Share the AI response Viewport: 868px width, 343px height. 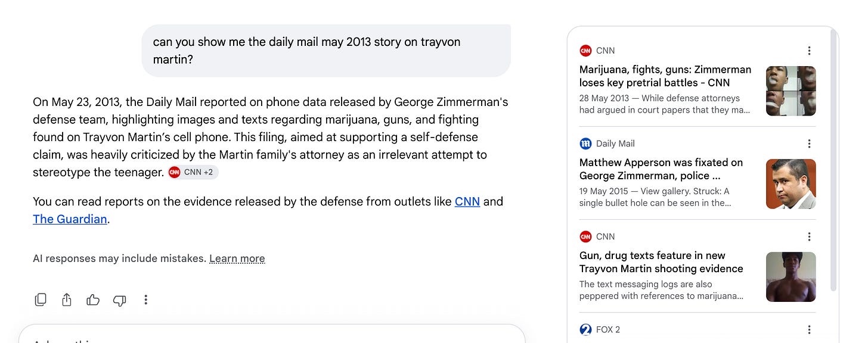67,300
